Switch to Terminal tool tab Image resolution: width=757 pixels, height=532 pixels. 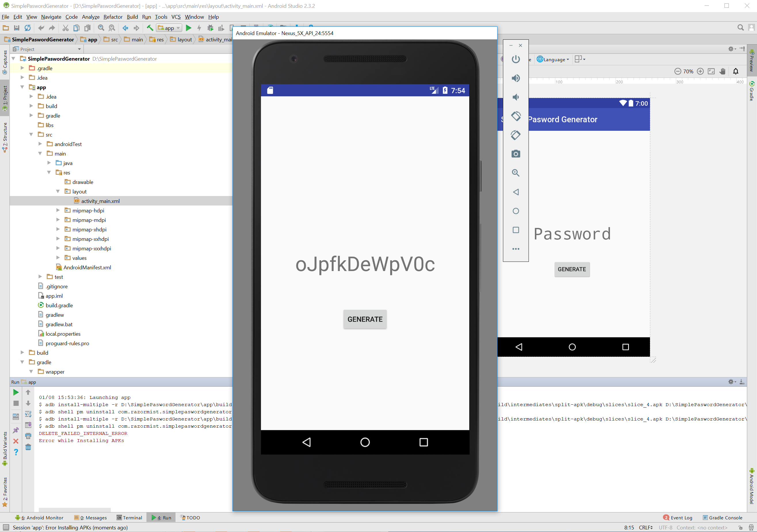pos(129,518)
